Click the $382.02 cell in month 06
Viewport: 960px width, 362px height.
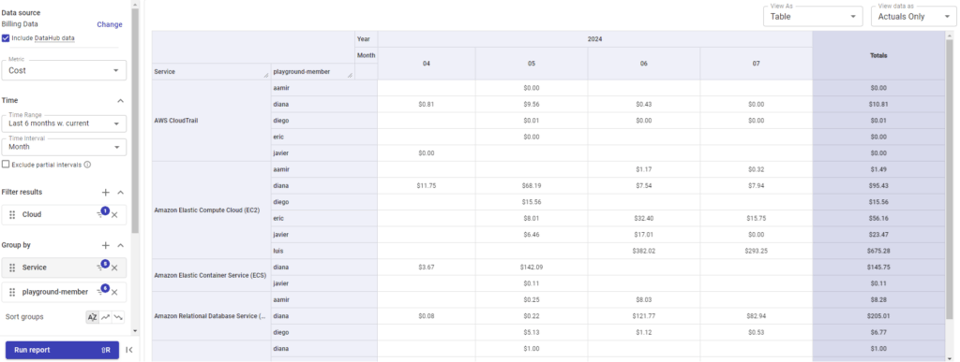point(643,251)
